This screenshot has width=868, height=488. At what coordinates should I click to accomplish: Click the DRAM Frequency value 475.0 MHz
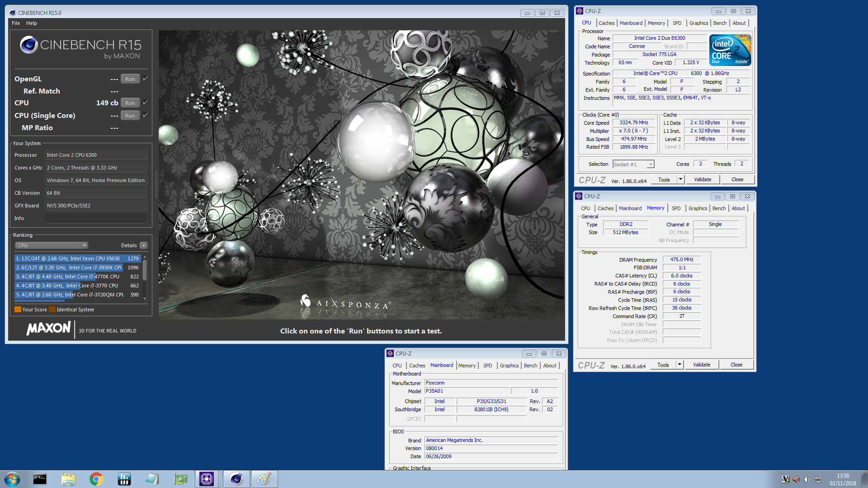pyautogui.click(x=682, y=259)
